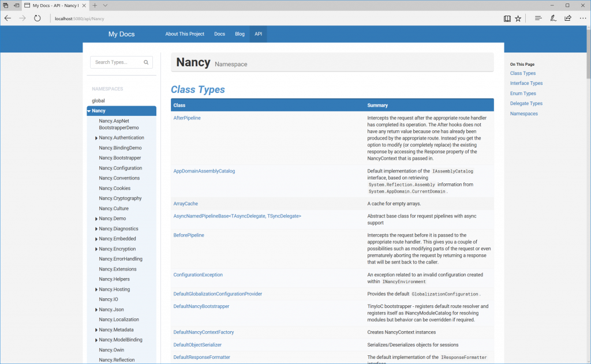The image size is (591, 364).
Task: Collapse the Nancy namespace tree node
Action: [x=89, y=111]
